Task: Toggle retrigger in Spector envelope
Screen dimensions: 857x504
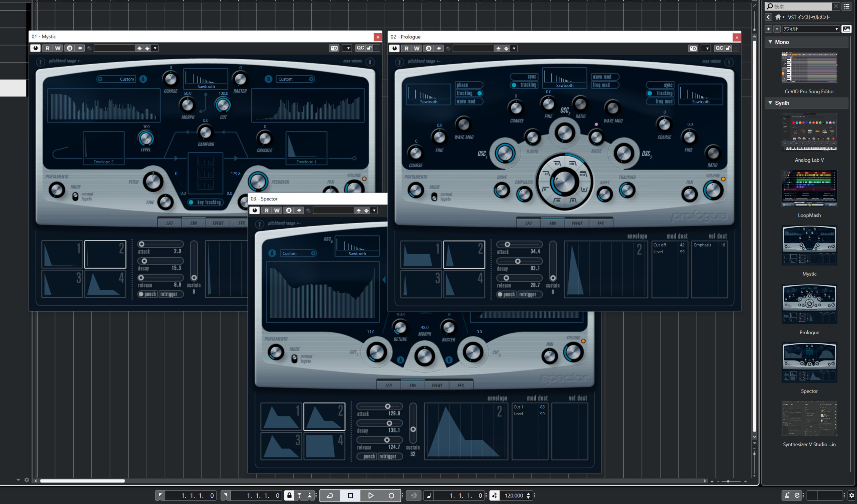Action: pos(390,456)
